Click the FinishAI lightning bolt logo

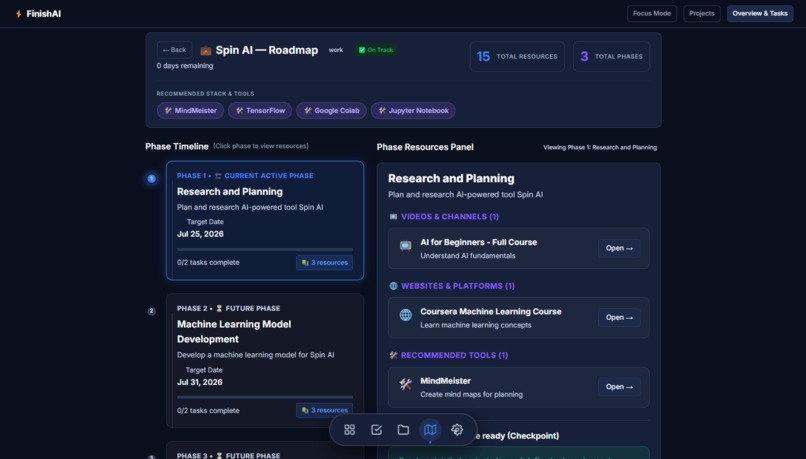[19, 14]
